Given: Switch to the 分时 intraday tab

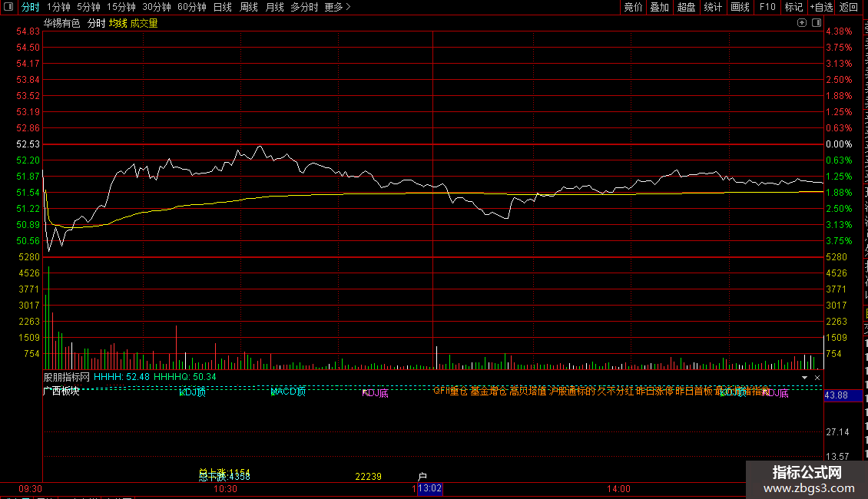Looking at the screenshot, I should click(31, 7).
